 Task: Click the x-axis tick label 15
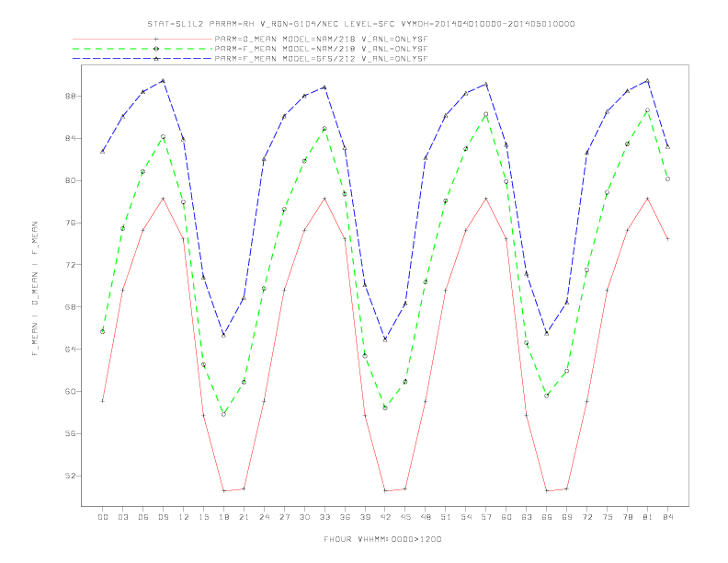coord(203,517)
